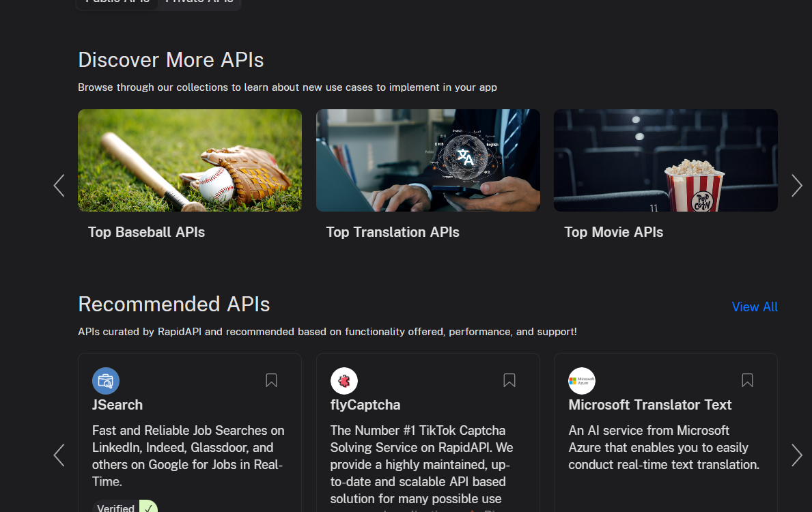The width and height of the screenshot is (812, 512).
Task: Click the 'APIs curated by RapidAPI' subtitle
Action: click(327, 332)
